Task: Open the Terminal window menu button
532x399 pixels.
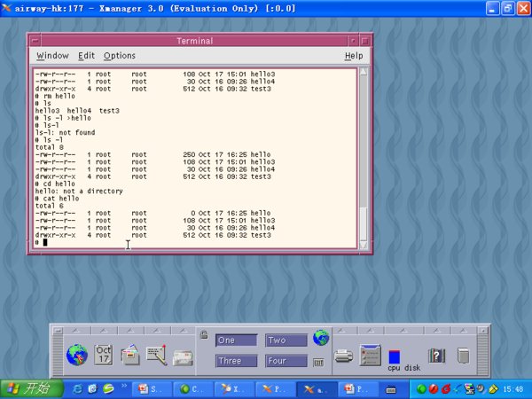Action: click(35, 40)
